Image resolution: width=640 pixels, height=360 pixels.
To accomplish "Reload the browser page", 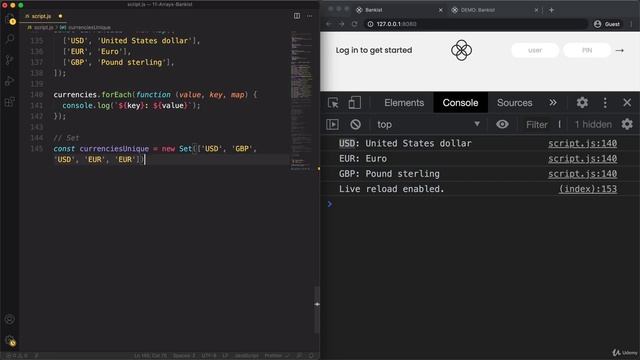I will (x=354, y=24).
